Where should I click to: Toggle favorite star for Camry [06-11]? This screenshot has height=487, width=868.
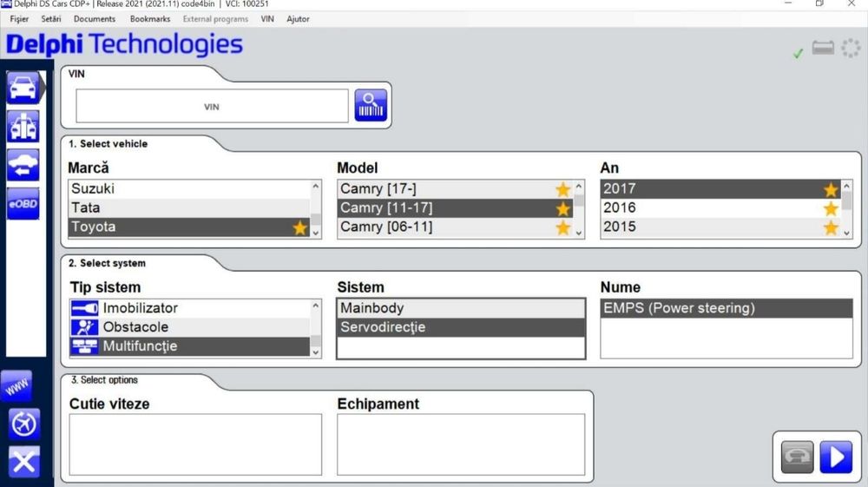(562, 227)
